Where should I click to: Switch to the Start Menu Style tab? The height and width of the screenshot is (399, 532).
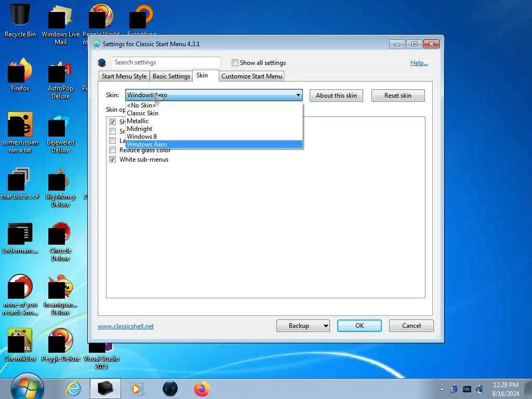click(x=124, y=76)
